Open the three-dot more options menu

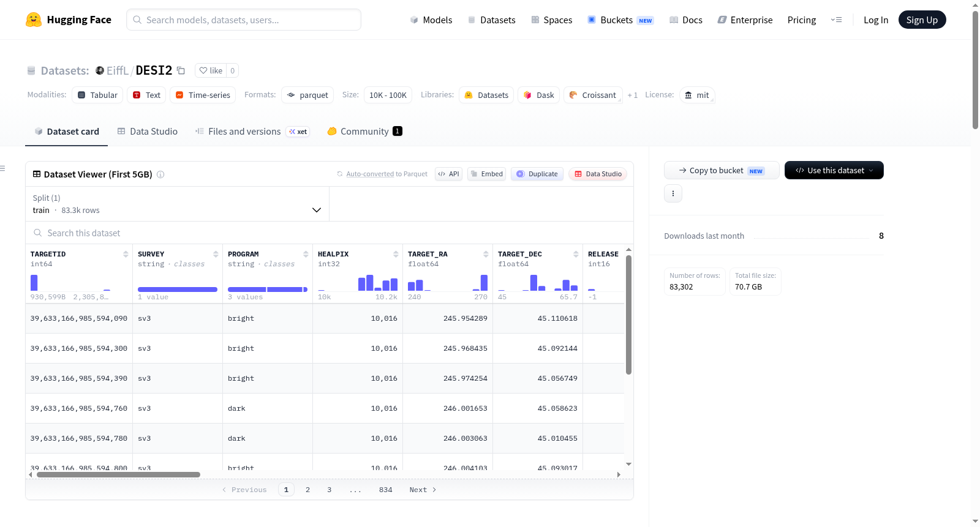click(x=673, y=193)
